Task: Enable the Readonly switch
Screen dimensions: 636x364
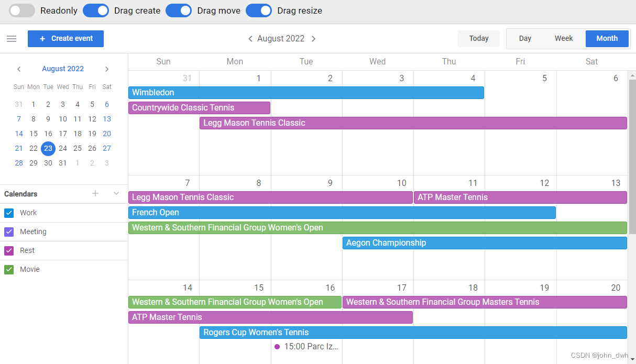Action: click(21, 10)
